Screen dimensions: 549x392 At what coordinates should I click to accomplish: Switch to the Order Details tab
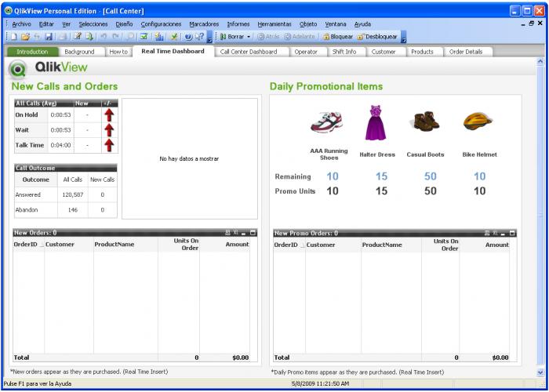coord(466,52)
